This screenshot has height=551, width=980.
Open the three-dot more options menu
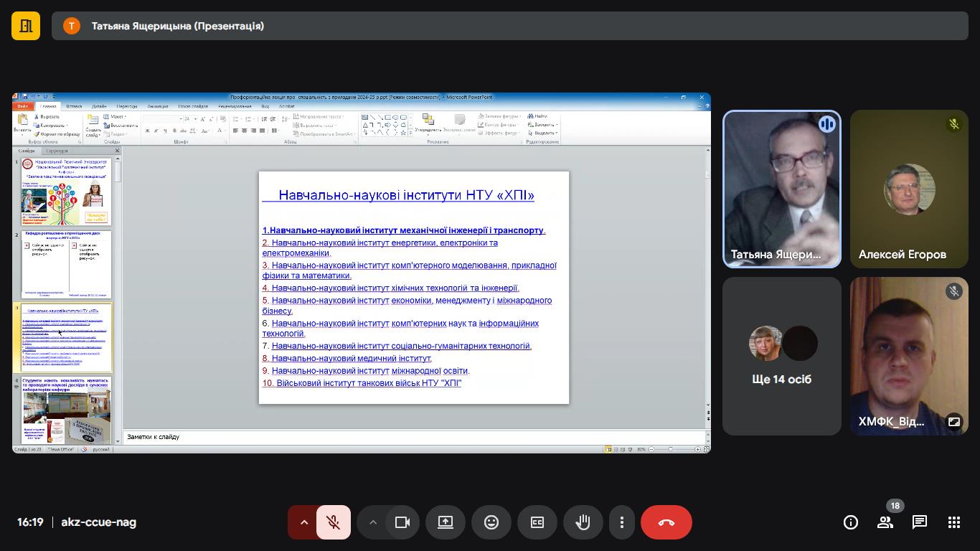622,522
